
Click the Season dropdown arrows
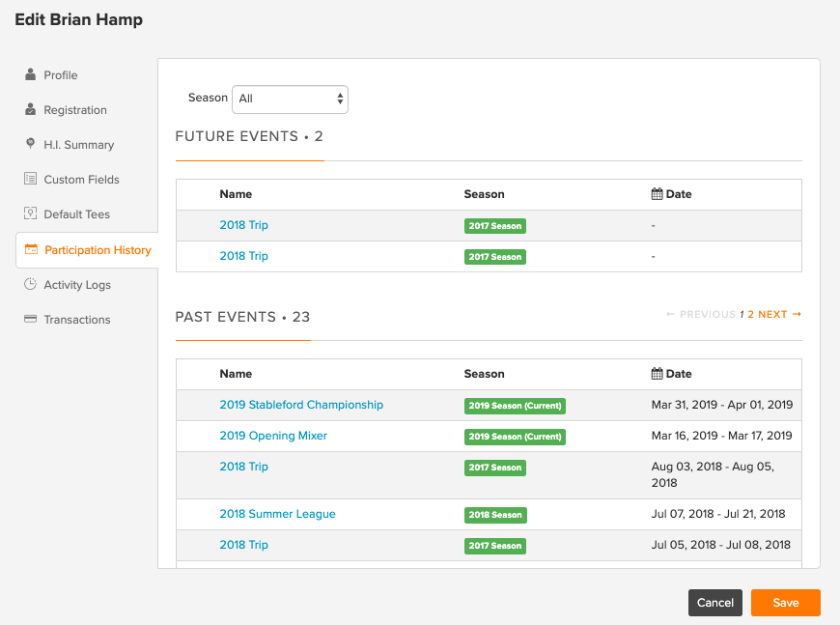pos(340,99)
